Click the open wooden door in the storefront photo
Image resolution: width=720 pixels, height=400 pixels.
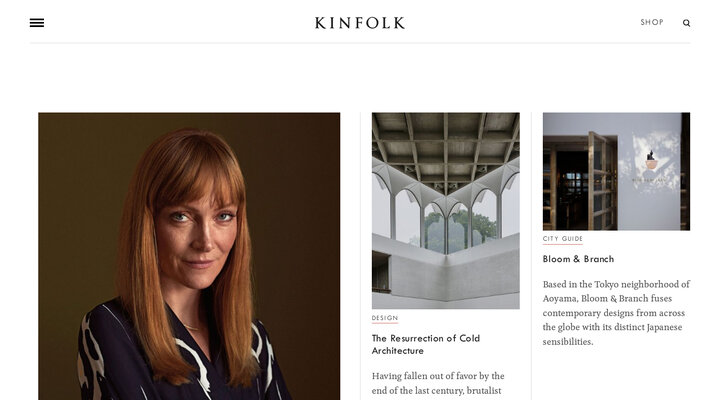(602, 180)
